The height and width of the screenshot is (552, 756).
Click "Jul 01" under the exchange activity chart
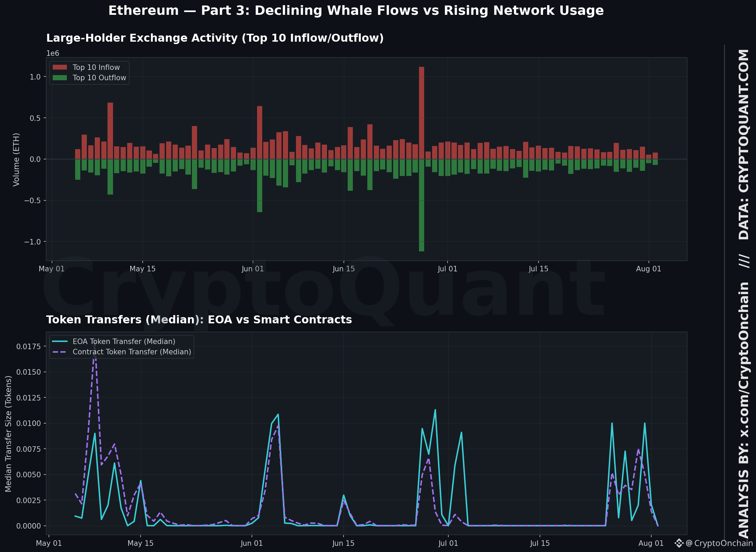(448, 269)
